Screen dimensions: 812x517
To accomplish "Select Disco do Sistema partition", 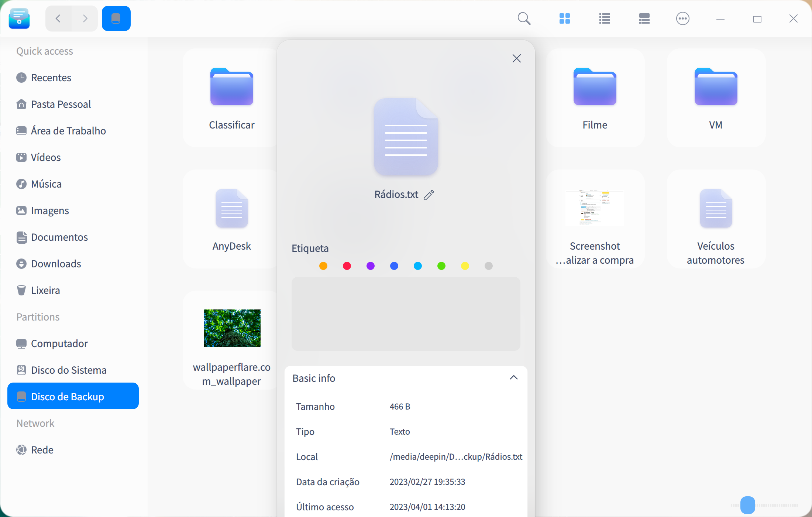I will (69, 370).
